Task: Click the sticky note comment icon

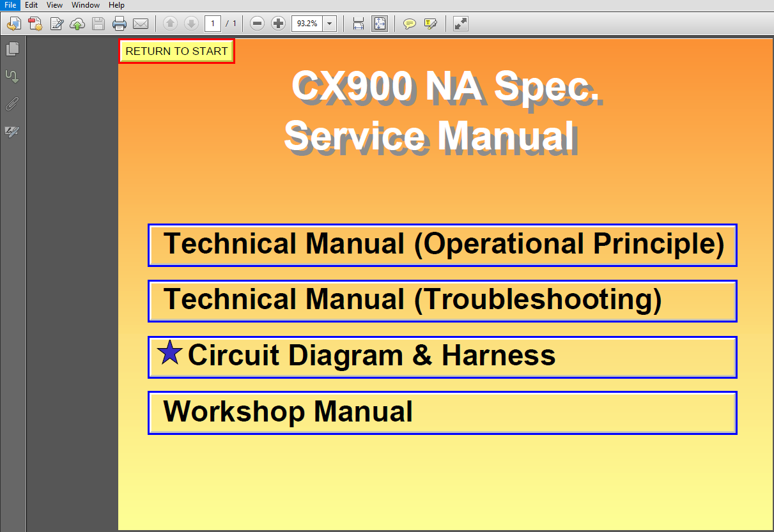Action: [x=410, y=24]
